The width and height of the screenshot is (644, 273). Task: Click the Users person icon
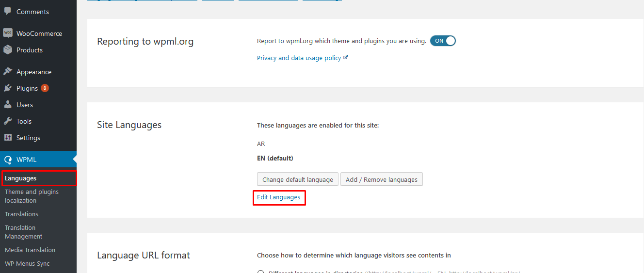coord(8,105)
